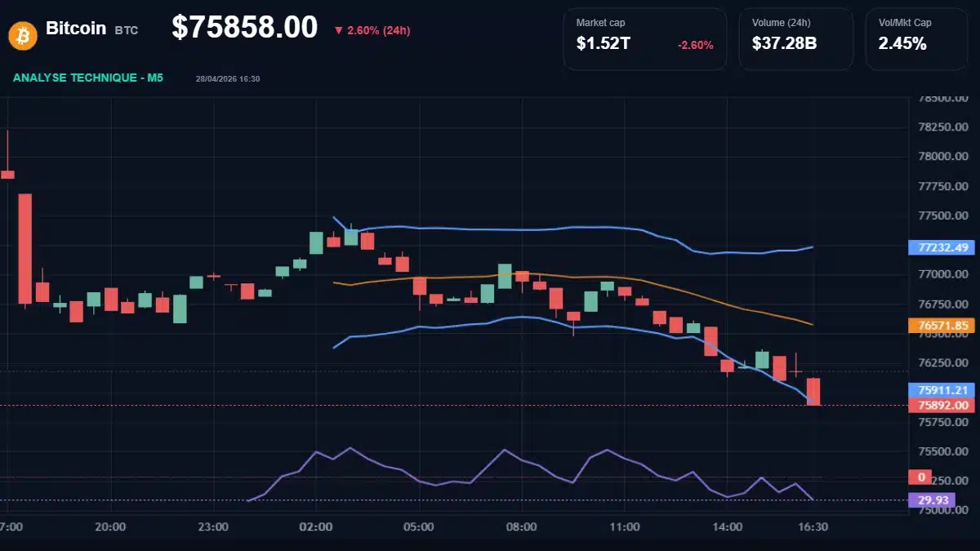
Task: Select the ANALYSE TECHNIQUE - M5 tab
Action: 87,78
